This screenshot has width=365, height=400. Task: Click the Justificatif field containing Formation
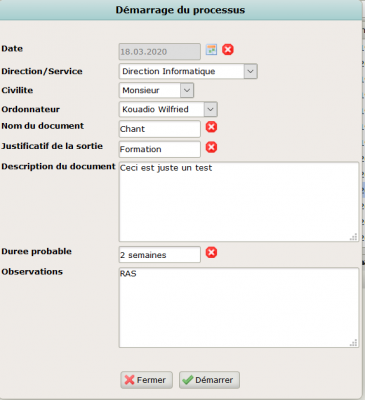click(160, 149)
